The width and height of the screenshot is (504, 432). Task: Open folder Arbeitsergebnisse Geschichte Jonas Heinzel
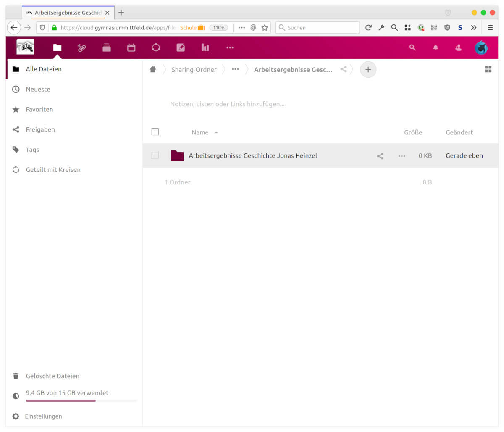(x=253, y=156)
